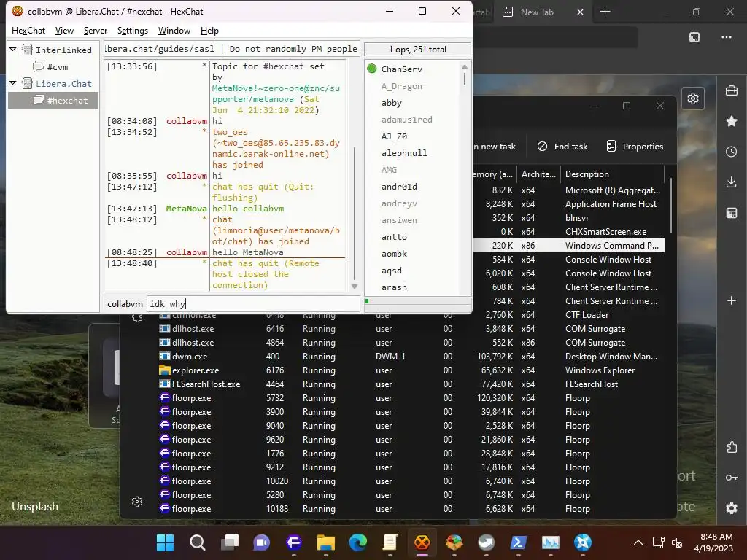Click the chat area scrollbar down arrow
This screenshot has height=560, width=747.
tap(355, 286)
